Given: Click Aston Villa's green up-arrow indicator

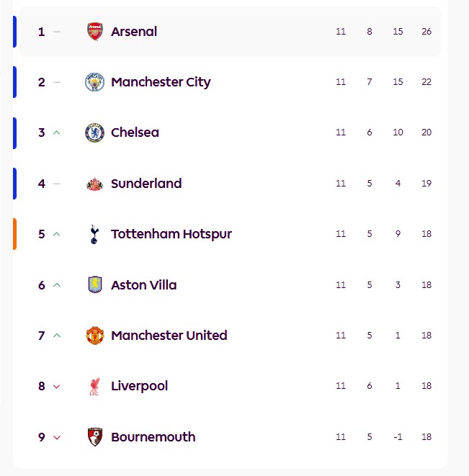Looking at the screenshot, I should [x=57, y=285].
